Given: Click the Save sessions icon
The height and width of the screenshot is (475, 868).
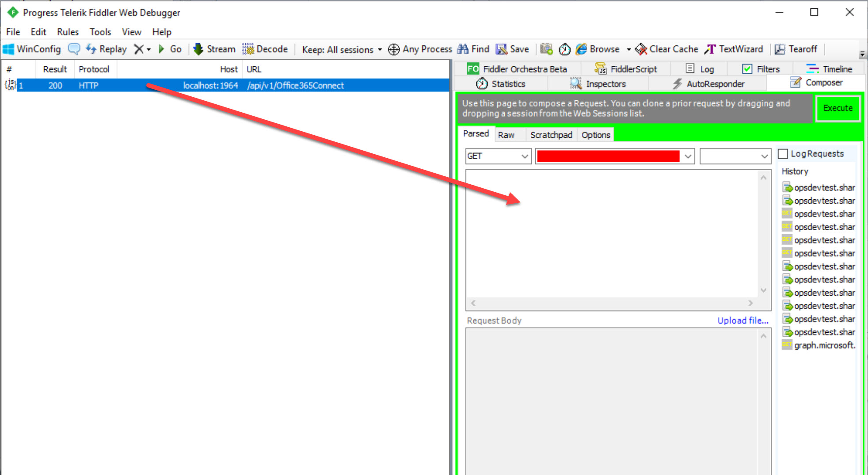Looking at the screenshot, I should tap(501, 49).
